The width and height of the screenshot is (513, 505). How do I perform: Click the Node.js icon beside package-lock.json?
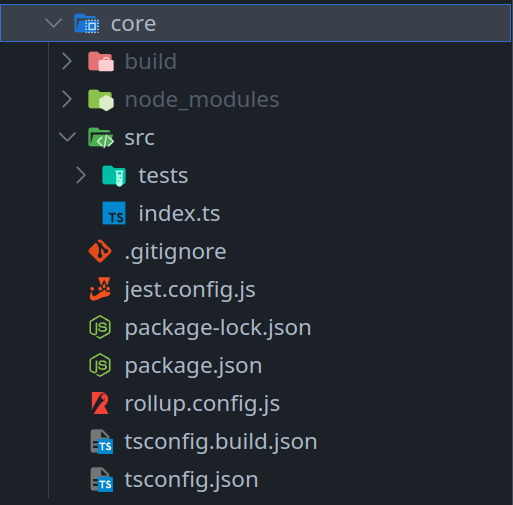(100, 327)
